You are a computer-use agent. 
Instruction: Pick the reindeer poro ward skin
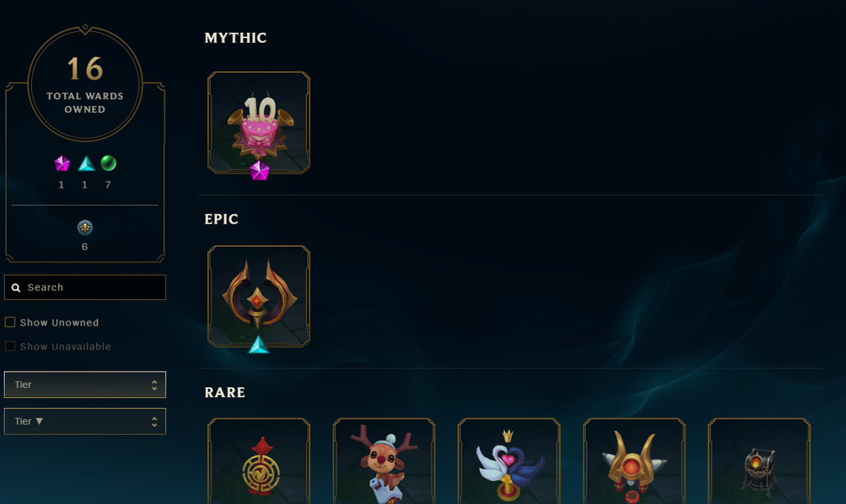[384, 461]
